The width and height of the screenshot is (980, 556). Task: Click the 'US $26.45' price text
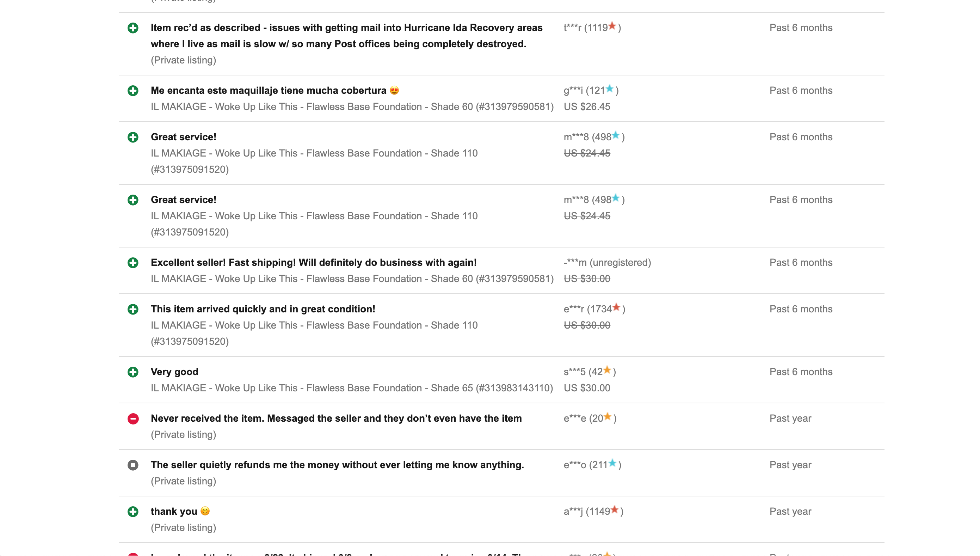tap(586, 106)
